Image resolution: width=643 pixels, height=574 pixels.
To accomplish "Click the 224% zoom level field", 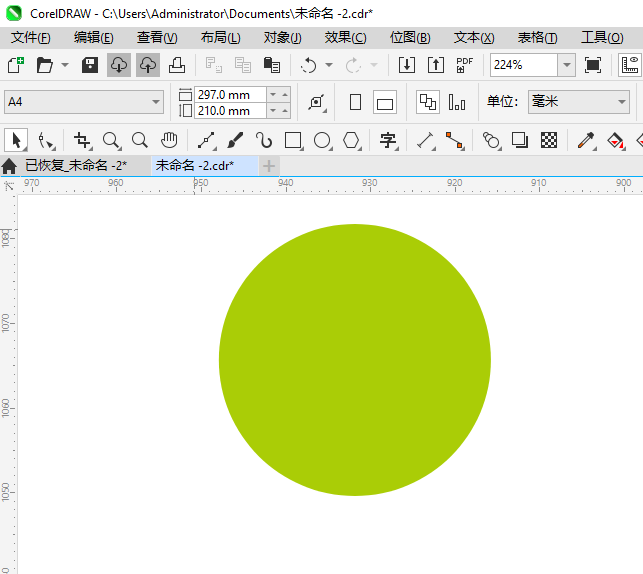I will point(524,65).
